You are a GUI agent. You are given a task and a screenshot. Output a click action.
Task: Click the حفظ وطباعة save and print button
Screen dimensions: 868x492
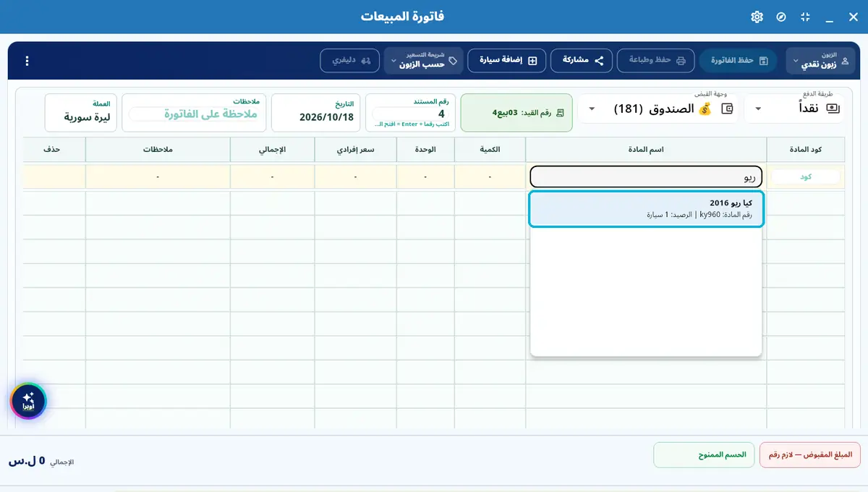pos(656,61)
